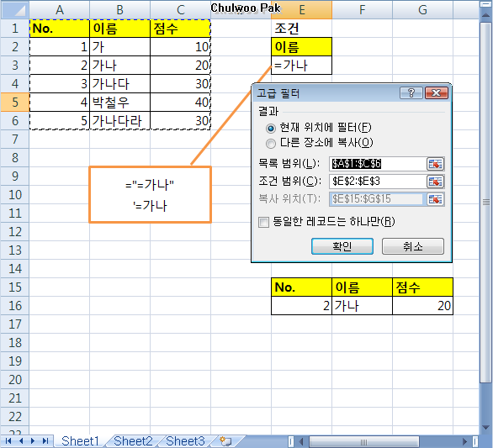Switch to the Sheet3 tab
The width and height of the screenshot is (493, 448).
[x=185, y=441]
